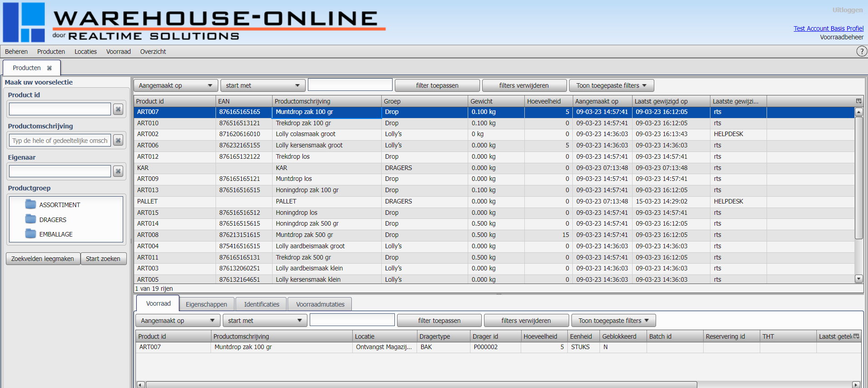
Task: Select the KAR product row
Action: click(x=494, y=168)
